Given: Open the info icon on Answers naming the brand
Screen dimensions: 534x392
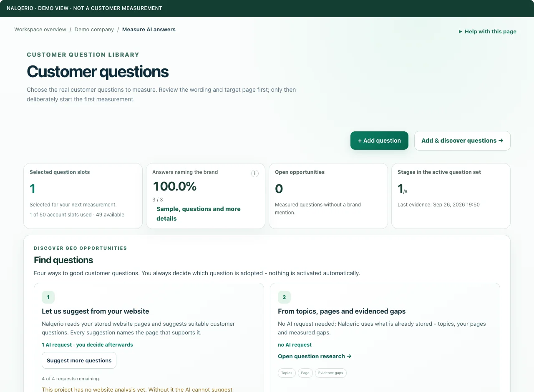Looking at the screenshot, I should (255, 173).
